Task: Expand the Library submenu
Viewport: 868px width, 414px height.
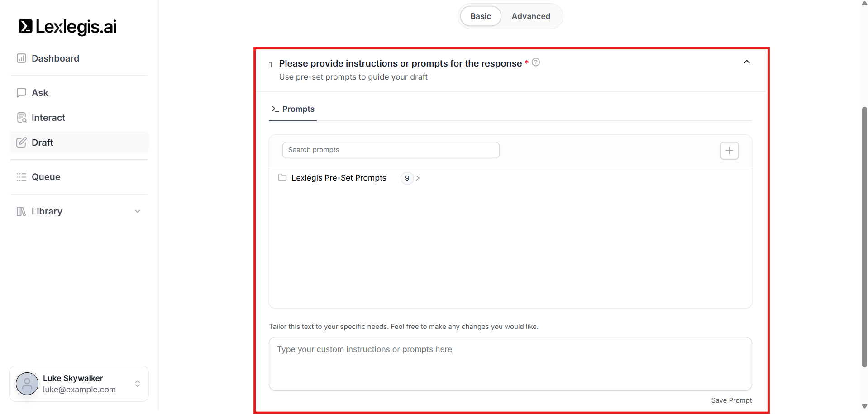Action: [x=137, y=211]
